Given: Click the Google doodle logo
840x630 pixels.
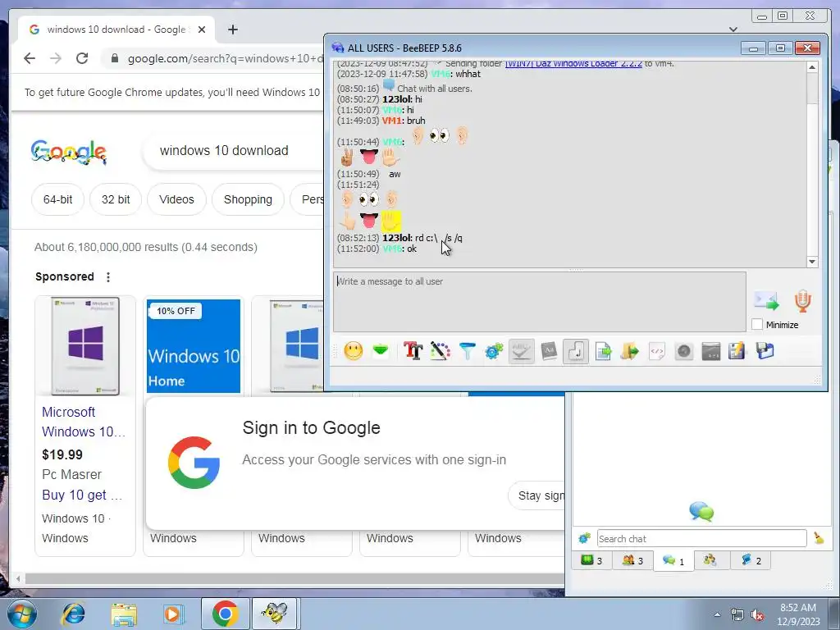Looking at the screenshot, I should pos(69,152).
